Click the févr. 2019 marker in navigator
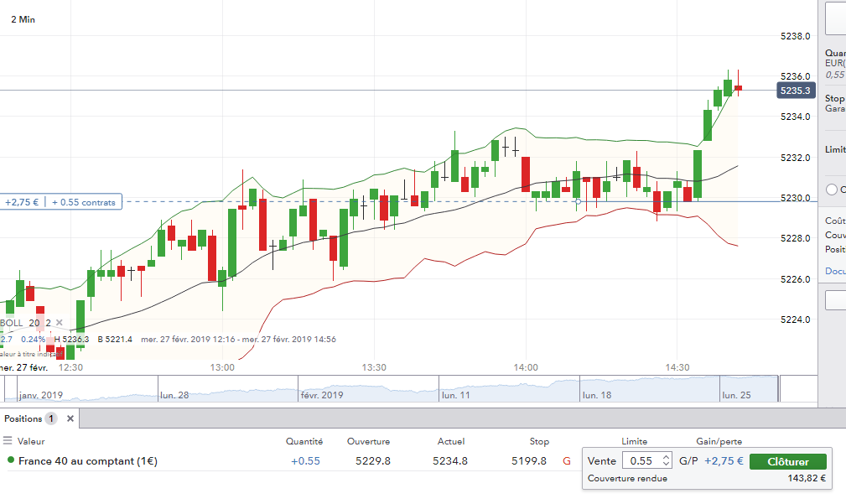846x504 pixels. [x=322, y=395]
